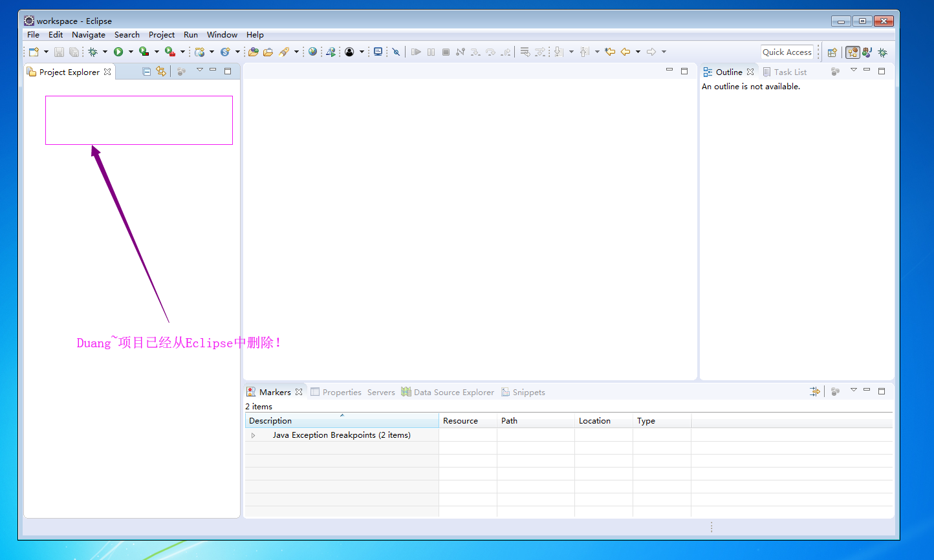Open the File menu
Viewport: 934px width, 560px height.
coord(33,35)
